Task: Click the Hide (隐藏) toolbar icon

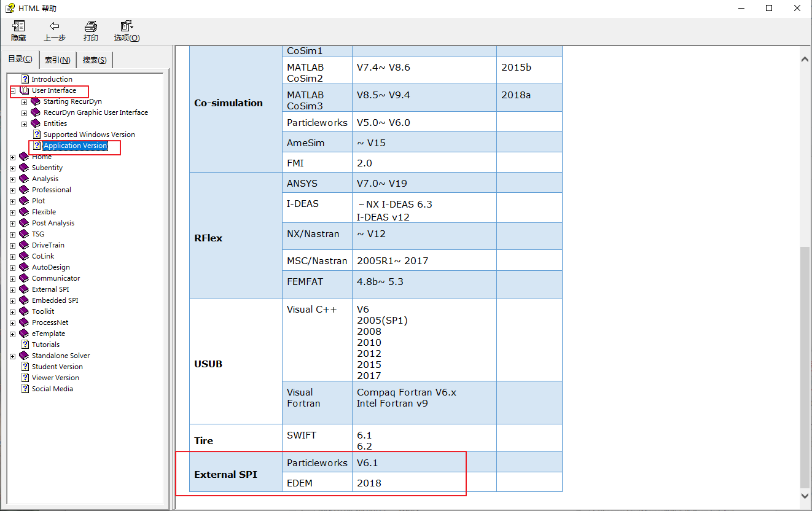Action: (x=18, y=26)
